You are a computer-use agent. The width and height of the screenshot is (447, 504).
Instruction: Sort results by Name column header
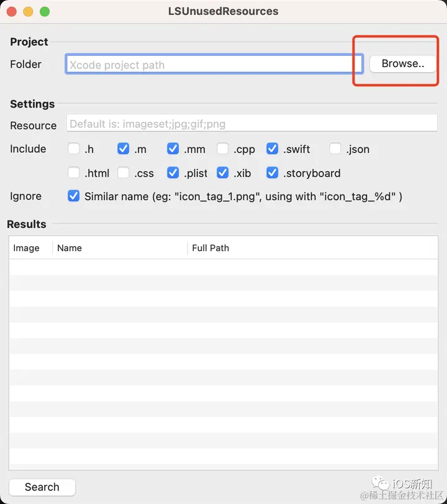[x=120, y=248]
